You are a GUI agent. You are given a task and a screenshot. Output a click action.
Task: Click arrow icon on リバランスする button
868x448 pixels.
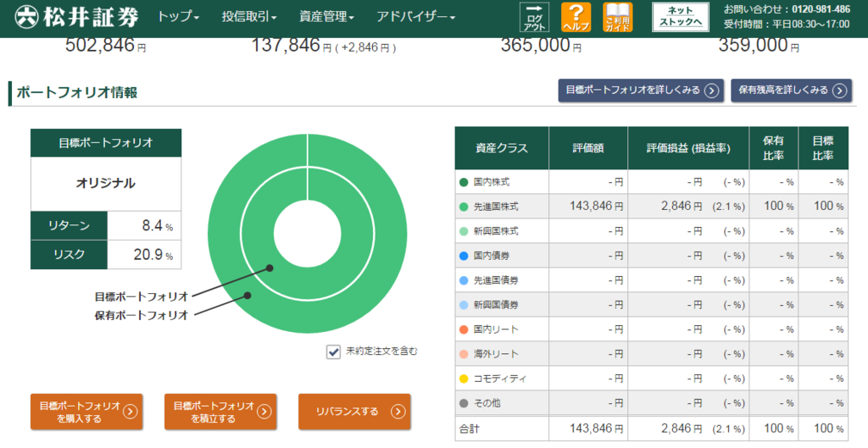tap(398, 412)
